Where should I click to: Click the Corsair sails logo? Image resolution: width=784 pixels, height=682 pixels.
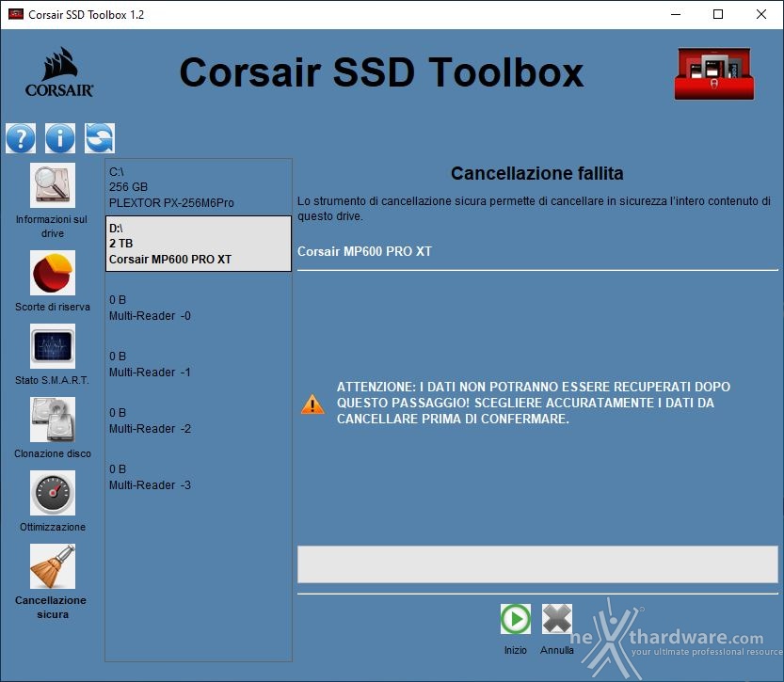(x=59, y=71)
